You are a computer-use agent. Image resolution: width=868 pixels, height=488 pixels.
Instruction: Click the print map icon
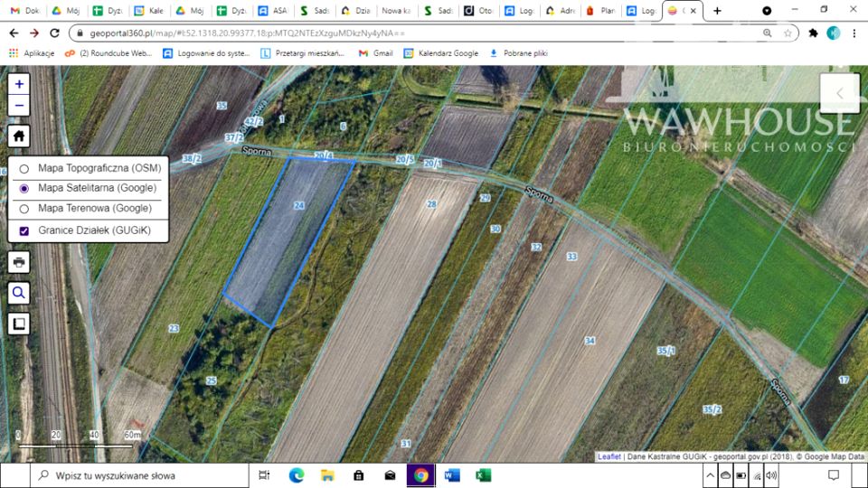point(19,262)
